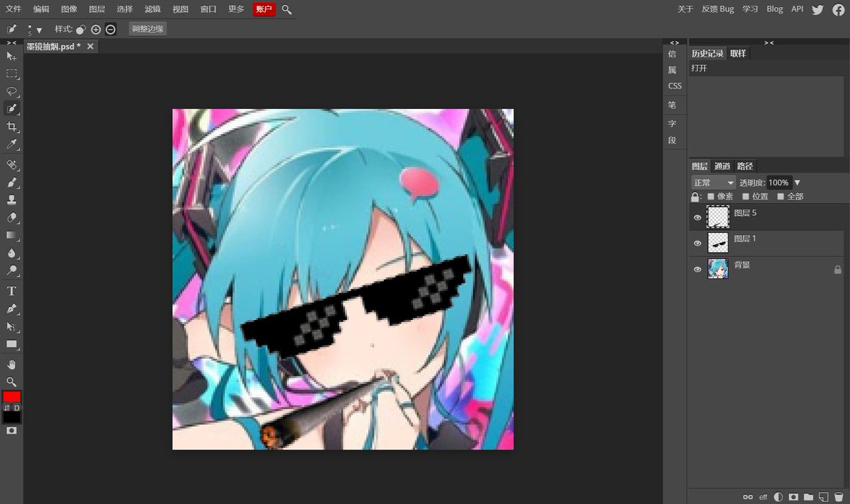The image size is (850, 504).
Task: Select the Move tool in left toolbar
Action: [11, 56]
